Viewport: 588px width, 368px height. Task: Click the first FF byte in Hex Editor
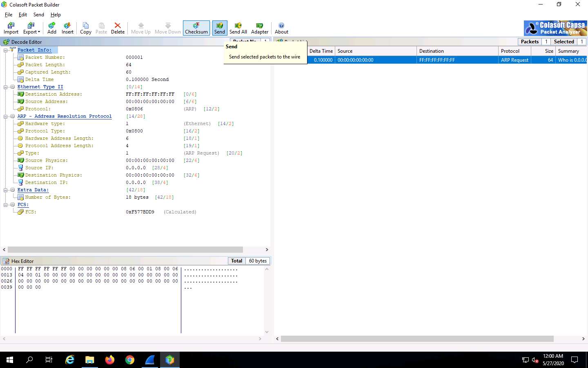[21, 269]
